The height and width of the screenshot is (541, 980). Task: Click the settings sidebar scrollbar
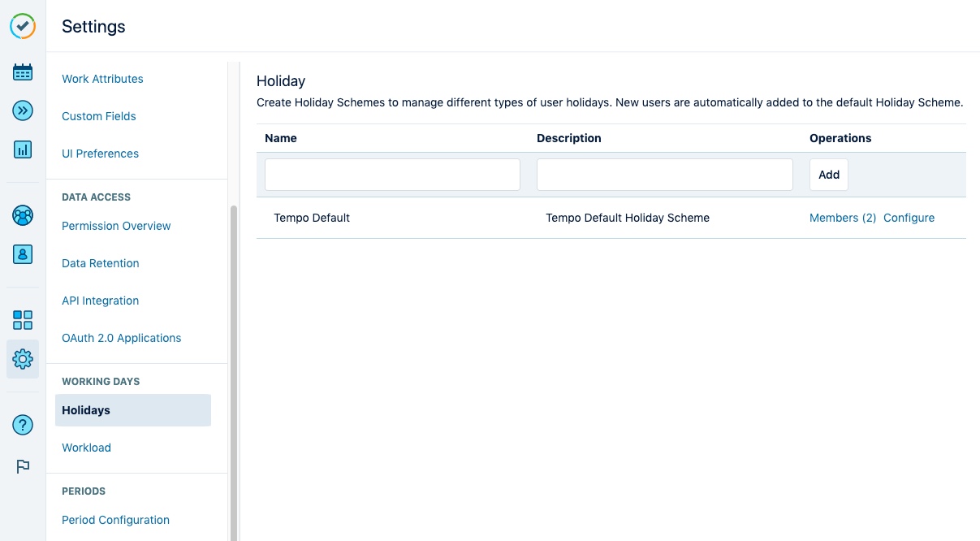pyautogui.click(x=234, y=366)
